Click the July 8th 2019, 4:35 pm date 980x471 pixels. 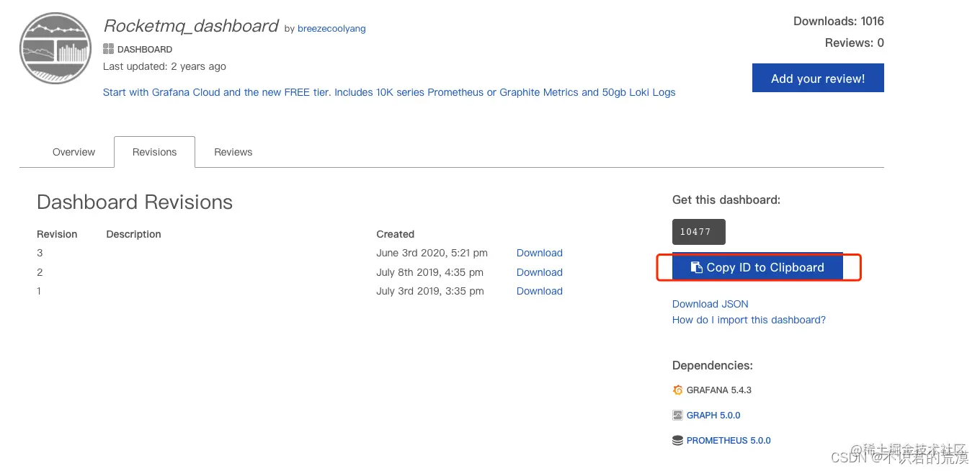[x=430, y=272]
